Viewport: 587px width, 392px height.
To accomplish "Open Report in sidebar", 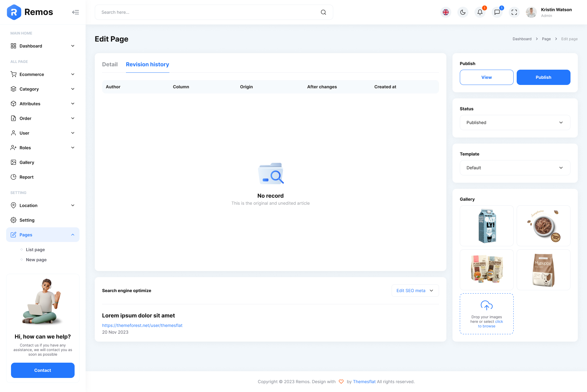I will 27,177.
